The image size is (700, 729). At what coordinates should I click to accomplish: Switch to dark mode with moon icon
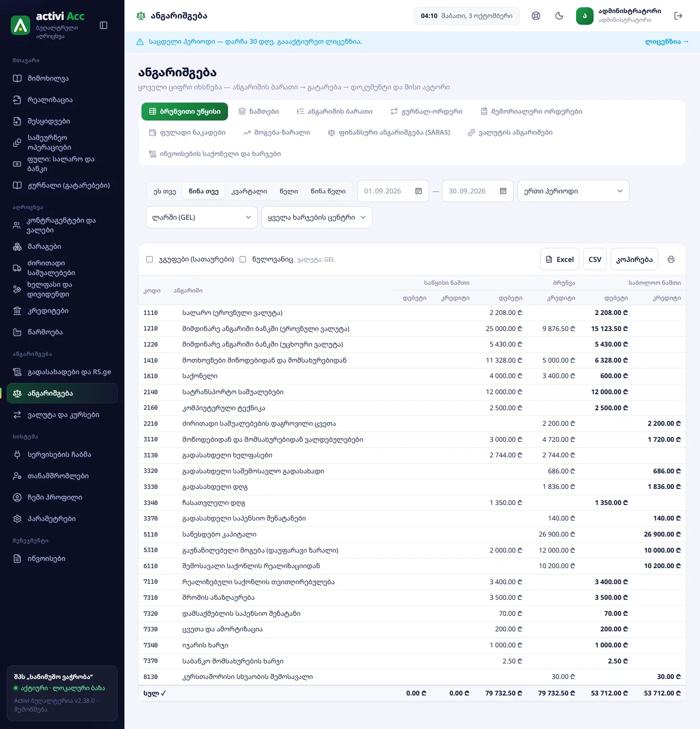(559, 16)
